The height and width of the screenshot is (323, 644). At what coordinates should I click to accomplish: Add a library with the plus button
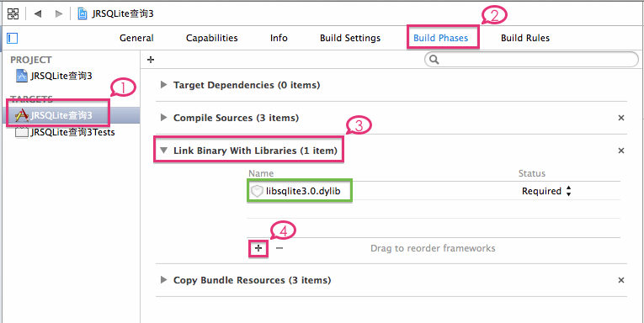(258, 248)
